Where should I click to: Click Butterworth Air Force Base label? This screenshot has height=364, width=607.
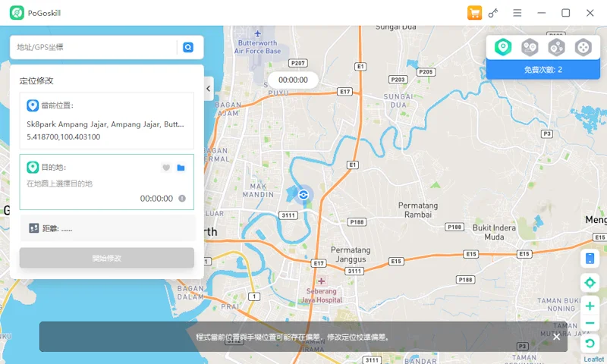pos(257,47)
